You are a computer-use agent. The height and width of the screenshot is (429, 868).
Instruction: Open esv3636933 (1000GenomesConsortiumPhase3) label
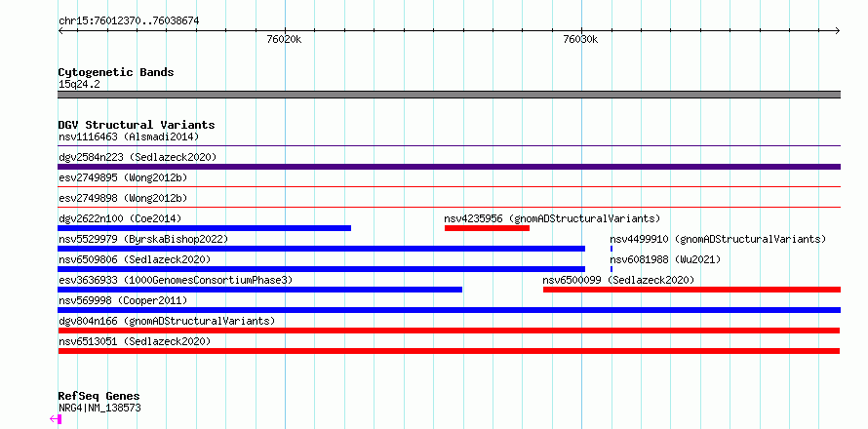(175, 280)
